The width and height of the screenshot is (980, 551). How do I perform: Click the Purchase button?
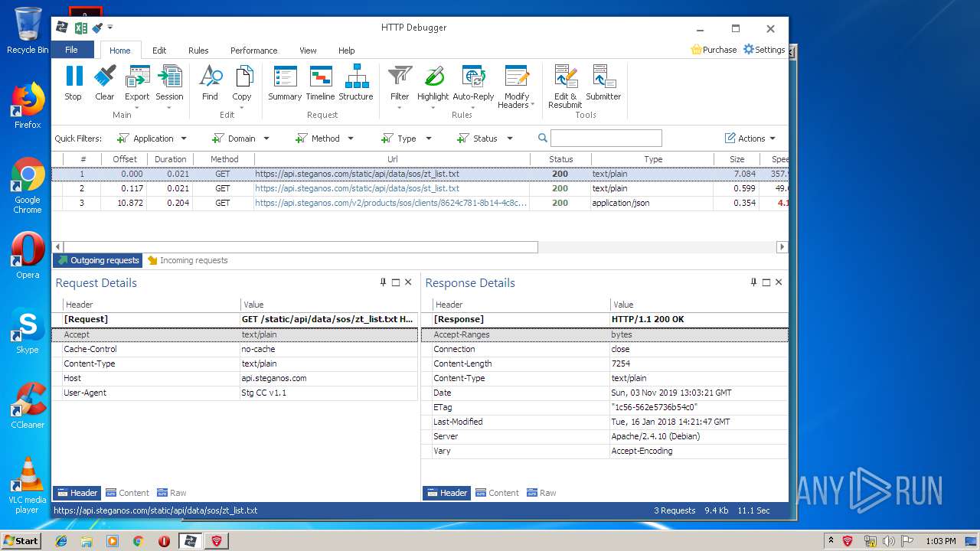[714, 50]
